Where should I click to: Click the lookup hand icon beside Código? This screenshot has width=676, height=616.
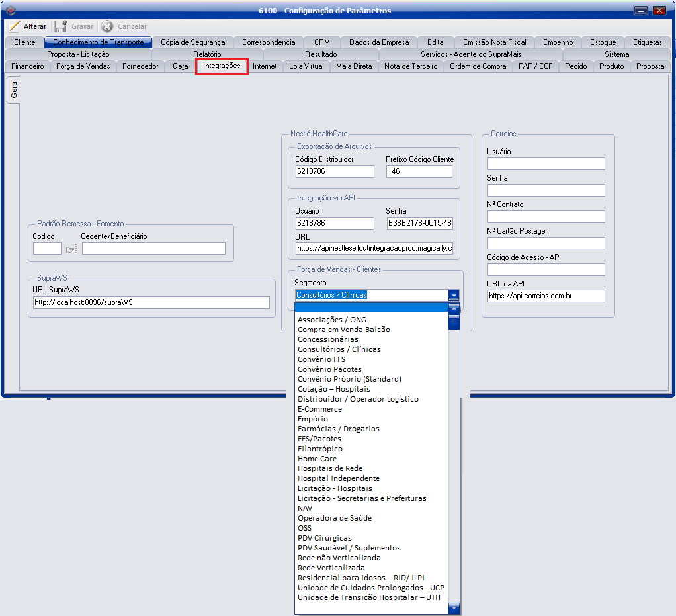(x=71, y=249)
